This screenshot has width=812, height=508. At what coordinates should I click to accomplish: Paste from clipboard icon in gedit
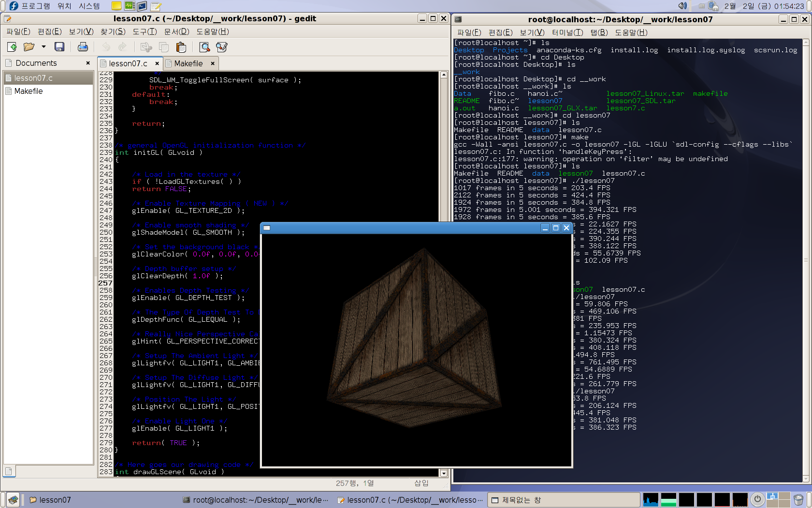[x=181, y=47]
